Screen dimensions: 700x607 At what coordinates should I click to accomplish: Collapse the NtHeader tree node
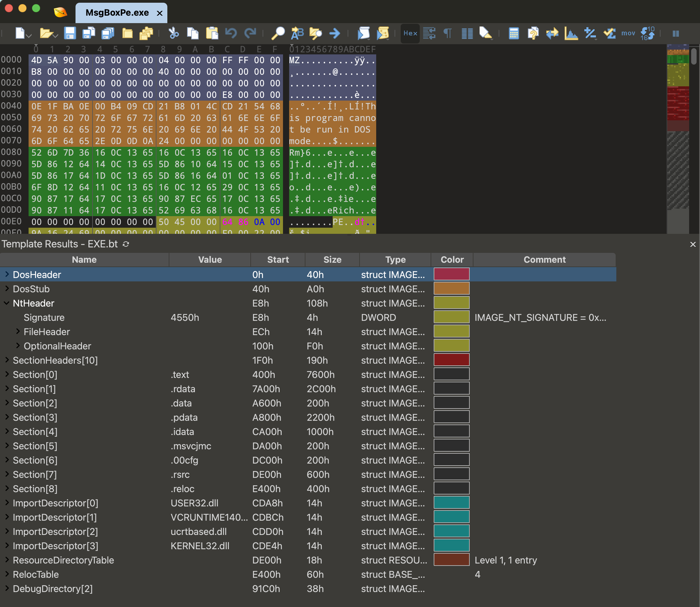click(x=7, y=303)
